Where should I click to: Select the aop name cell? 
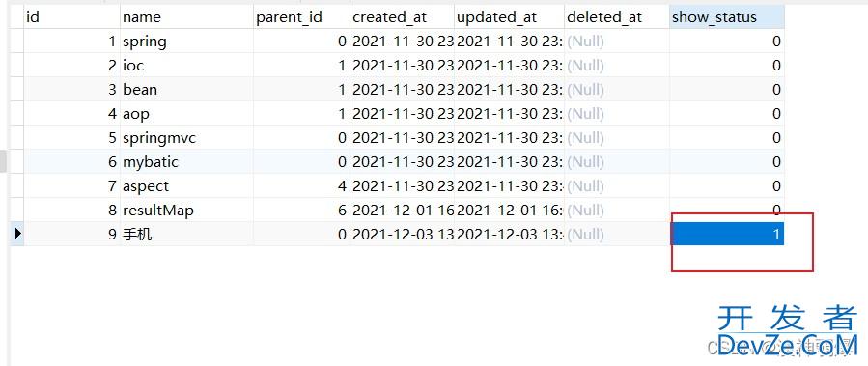[186, 114]
